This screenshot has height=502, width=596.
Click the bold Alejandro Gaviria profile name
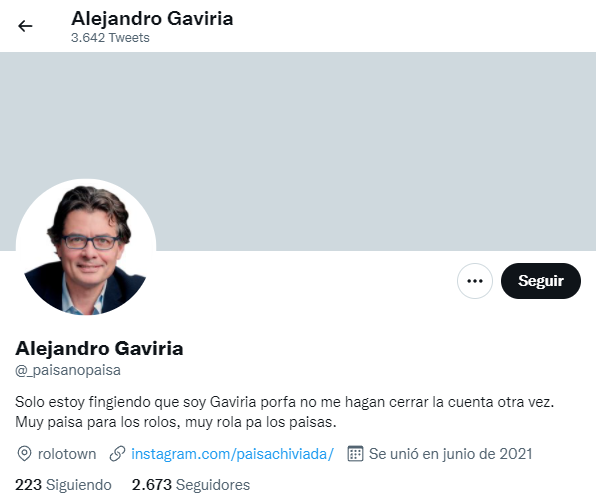point(99,348)
